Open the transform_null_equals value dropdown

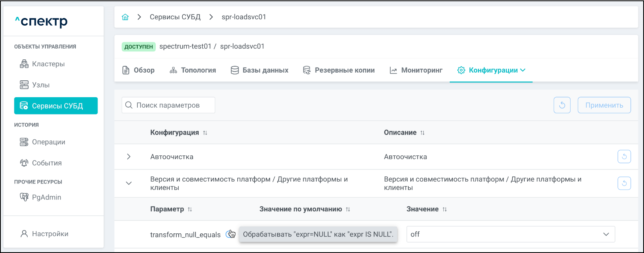coord(510,234)
